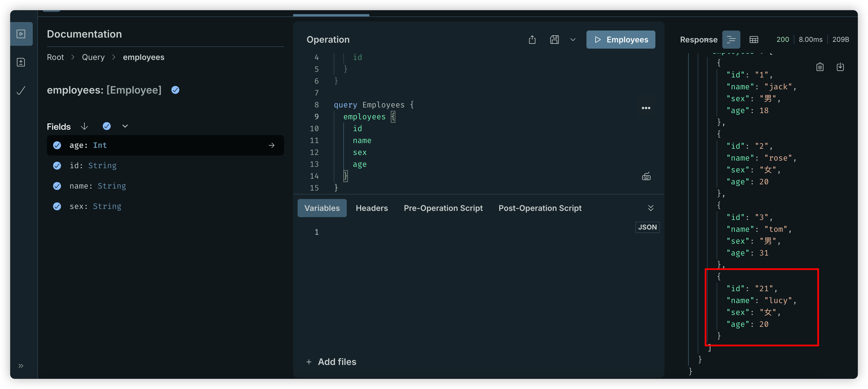Switch response to table view
This screenshot has width=868, height=389.
point(754,40)
